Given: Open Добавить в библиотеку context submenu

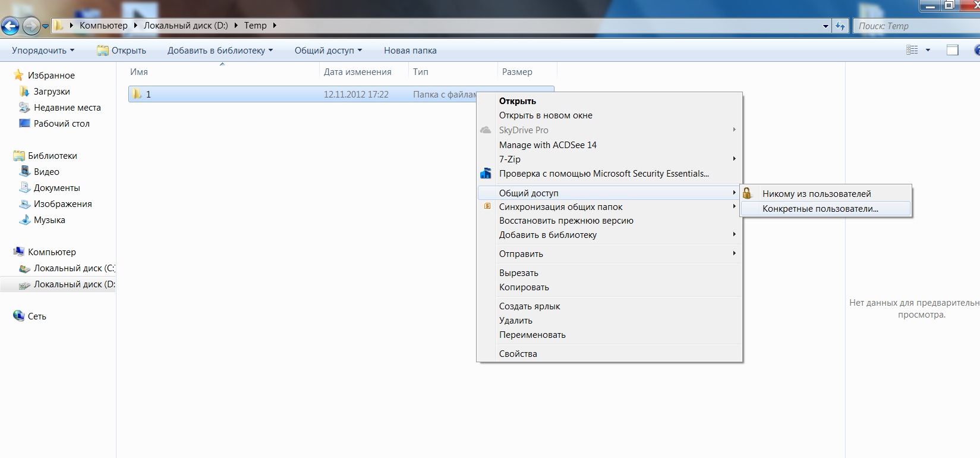Looking at the screenshot, I should click(x=609, y=235).
